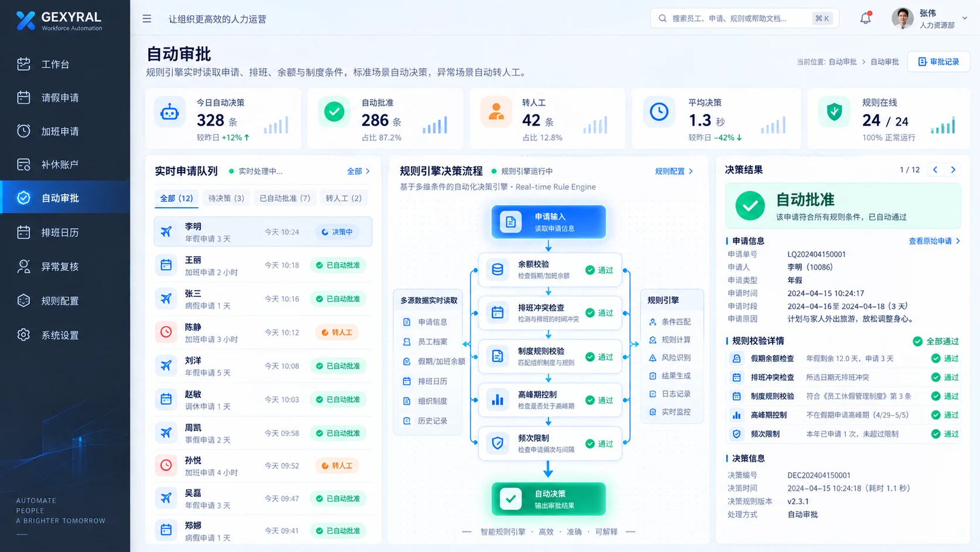The height and width of the screenshot is (552, 980).
Task: Click green check icon on 自动批准 card
Action: coord(334,111)
